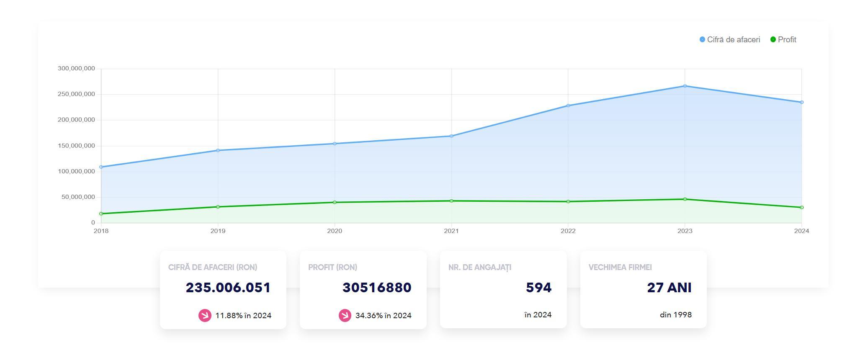Select the 594 employees figure

tap(538, 288)
